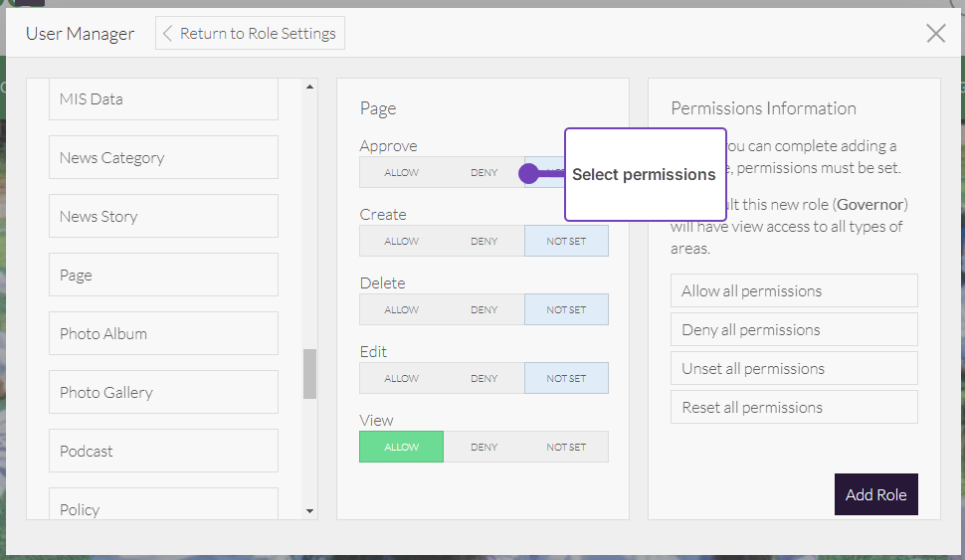Set Approve permission to Deny
The image size is (965, 560).
(x=483, y=173)
